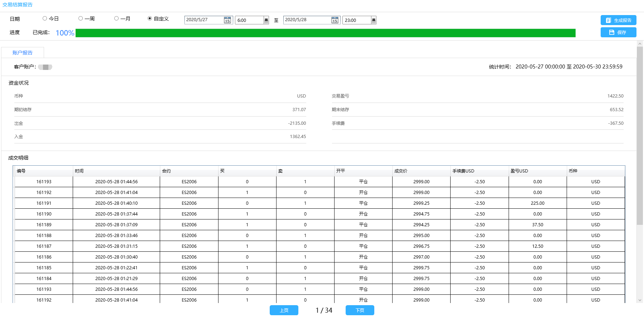Click the 保存 save button

[x=618, y=33]
